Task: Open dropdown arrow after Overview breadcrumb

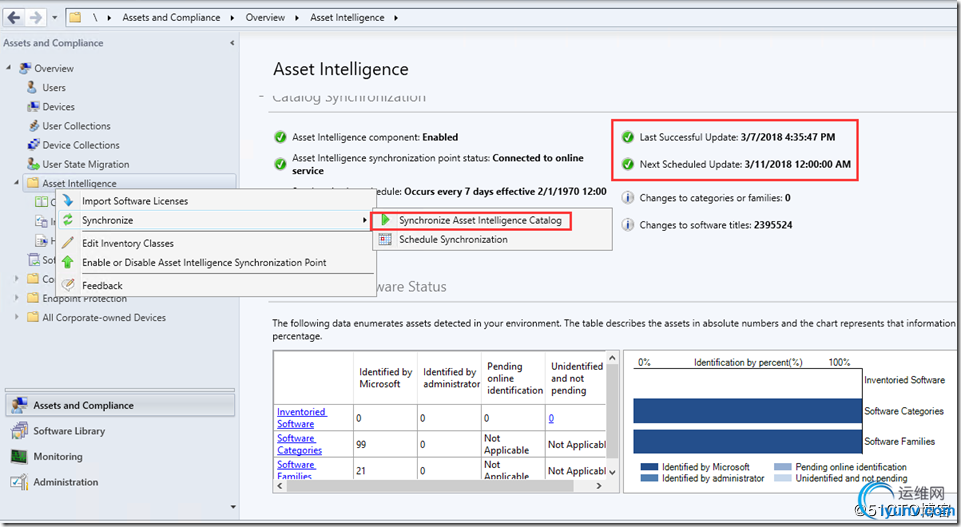Action: point(297,18)
